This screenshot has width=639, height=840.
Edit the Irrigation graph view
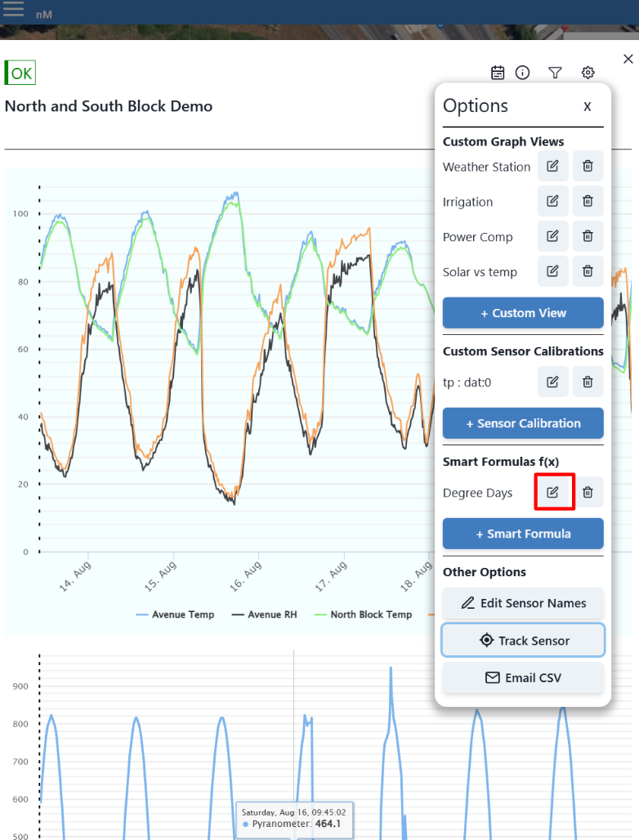(552, 201)
